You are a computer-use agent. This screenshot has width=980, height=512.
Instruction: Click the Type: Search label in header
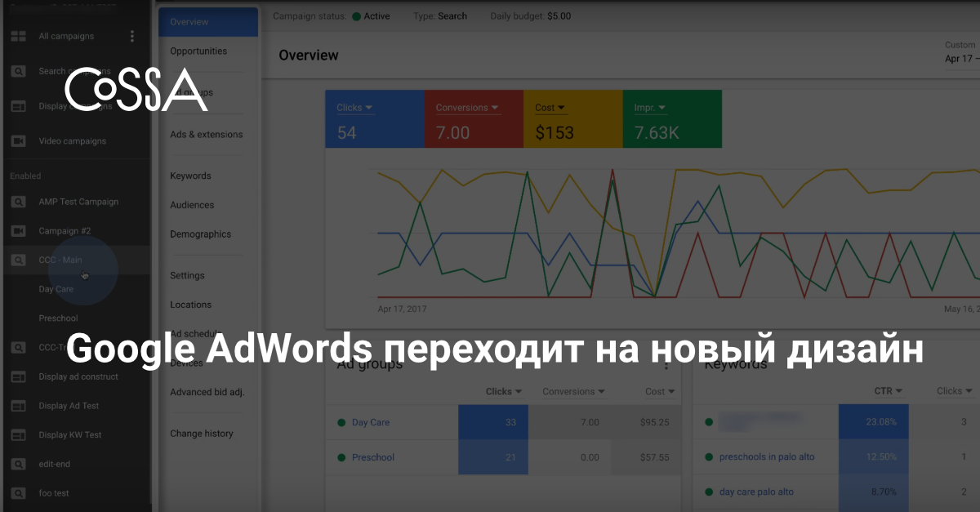tap(440, 16)
